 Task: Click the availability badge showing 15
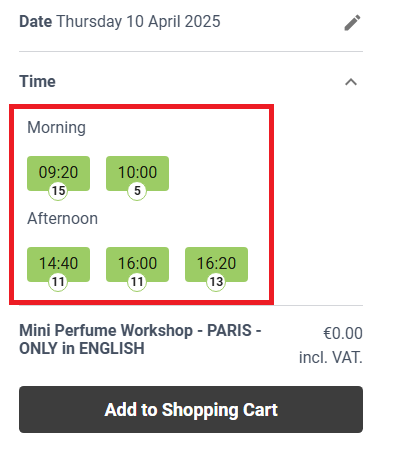click(58, 191)
